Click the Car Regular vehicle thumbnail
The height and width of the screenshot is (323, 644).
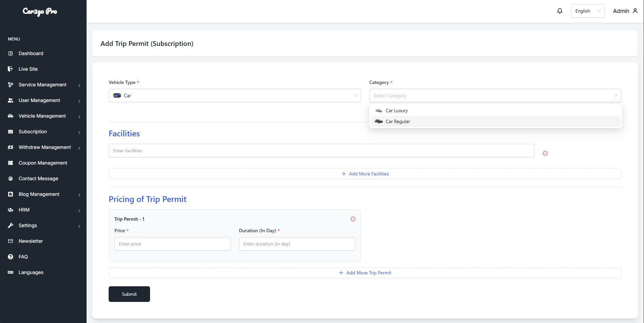[x=379, y=121]
